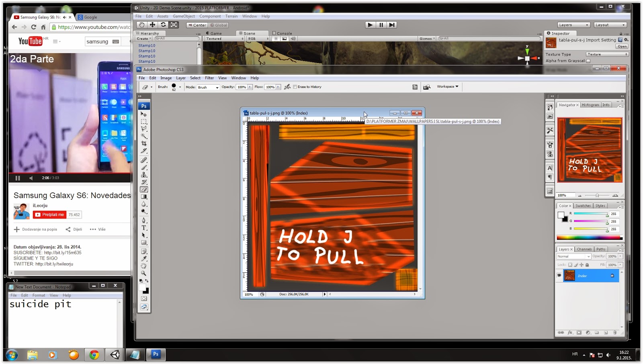Select the Polygonal Lasso tool
Viewport: 643px width, 364px height.
[x=144, y=129]
